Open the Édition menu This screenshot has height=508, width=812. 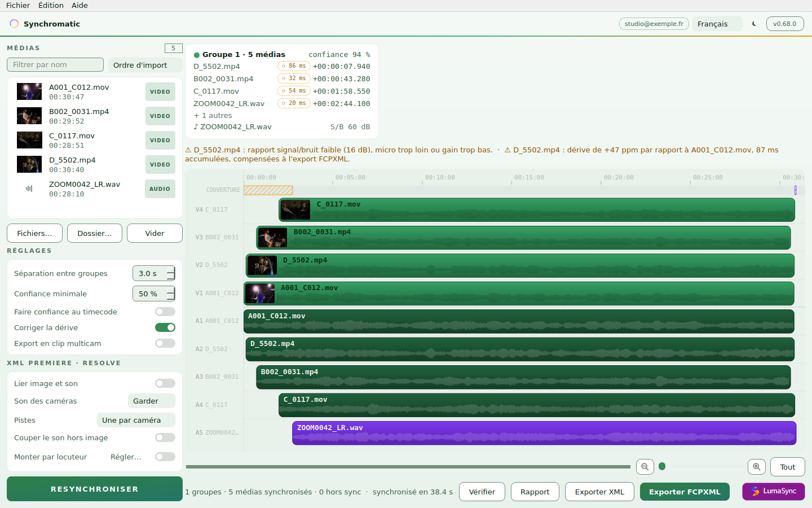[x=51, y=5]
